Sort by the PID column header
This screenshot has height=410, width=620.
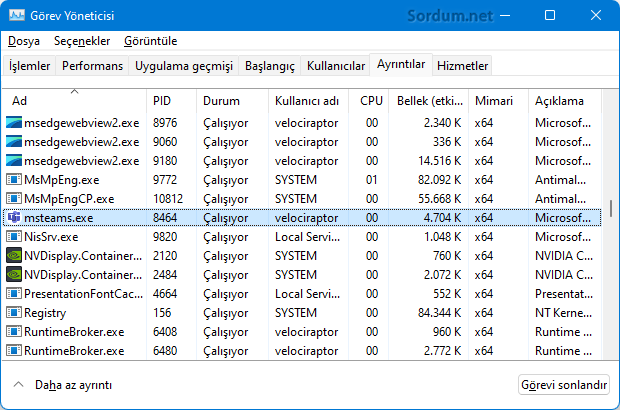[x=171, y=101]
